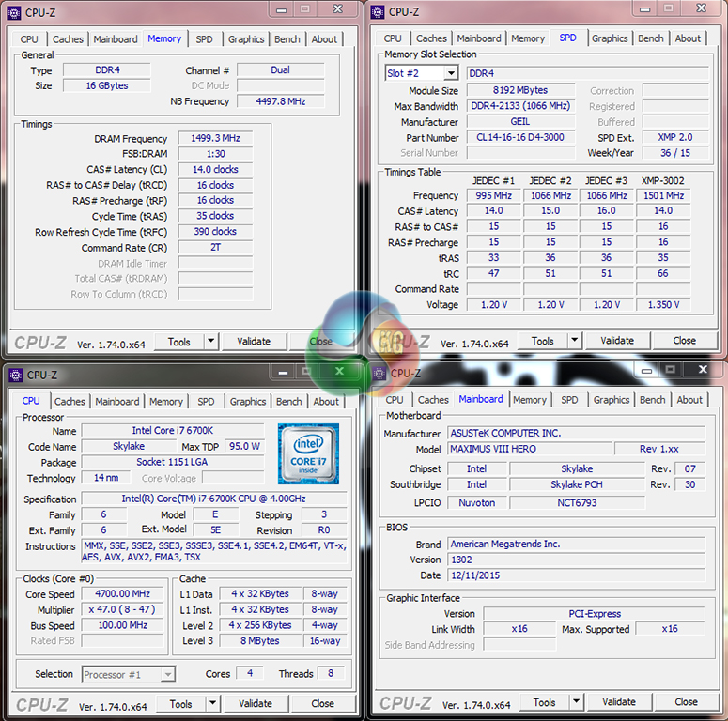Click the CAS# Latency 14.0 clocks value
Image resolution: width=728 pixels, height=721 pixels.
(x=215, y=169)
